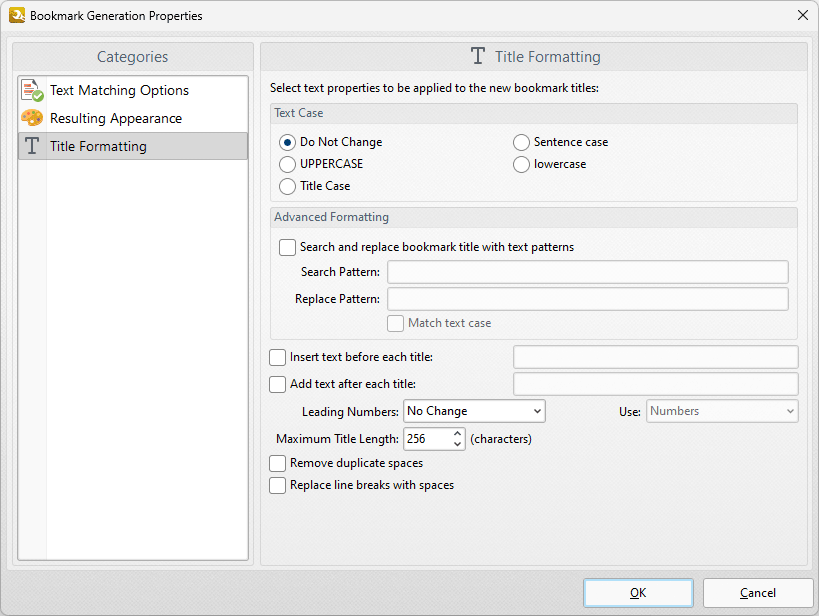Open the Leading Numbers dropdown
The image size is (819, 616).
pos(474,411)
